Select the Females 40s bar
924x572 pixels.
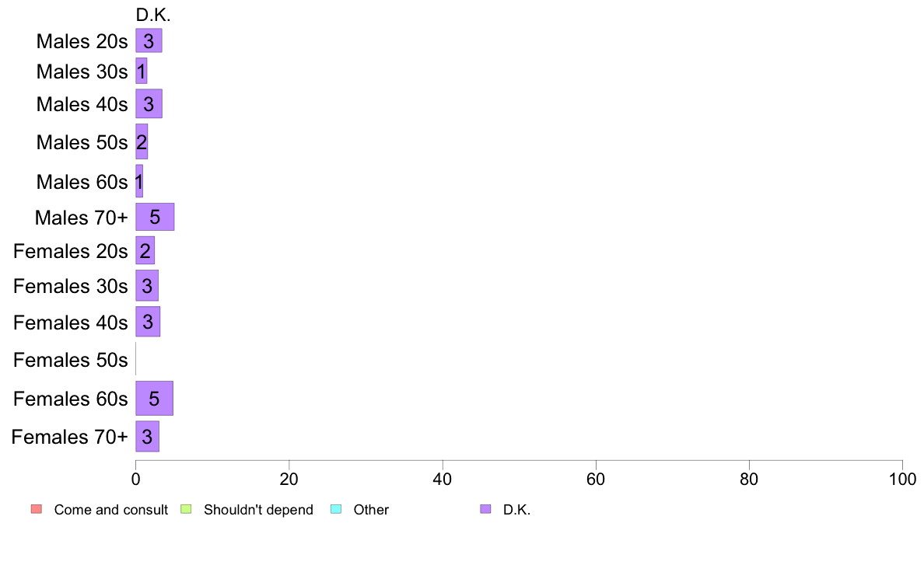click(x=148, y=322)
